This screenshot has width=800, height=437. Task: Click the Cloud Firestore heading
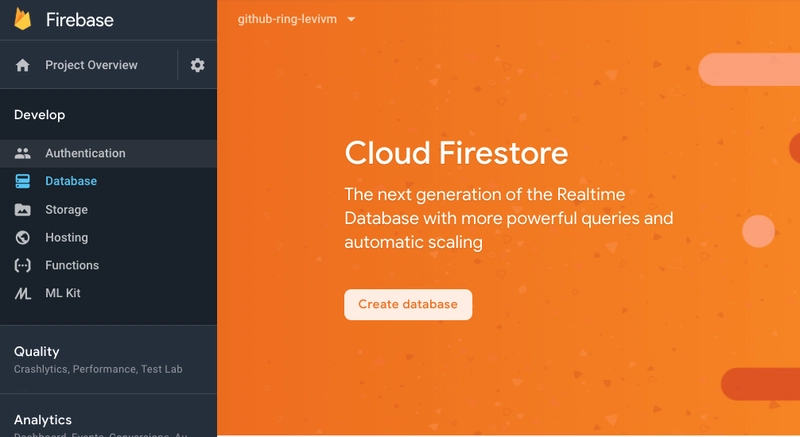click(456, 153)
